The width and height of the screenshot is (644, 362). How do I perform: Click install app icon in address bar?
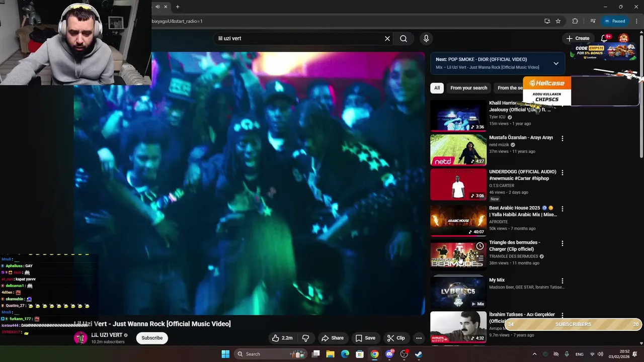(x=547, y=21)
